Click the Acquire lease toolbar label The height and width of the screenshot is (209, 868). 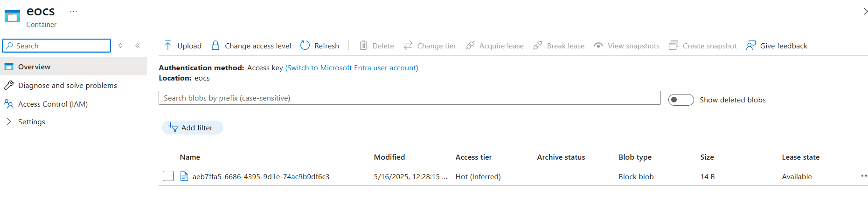(501, 46)
